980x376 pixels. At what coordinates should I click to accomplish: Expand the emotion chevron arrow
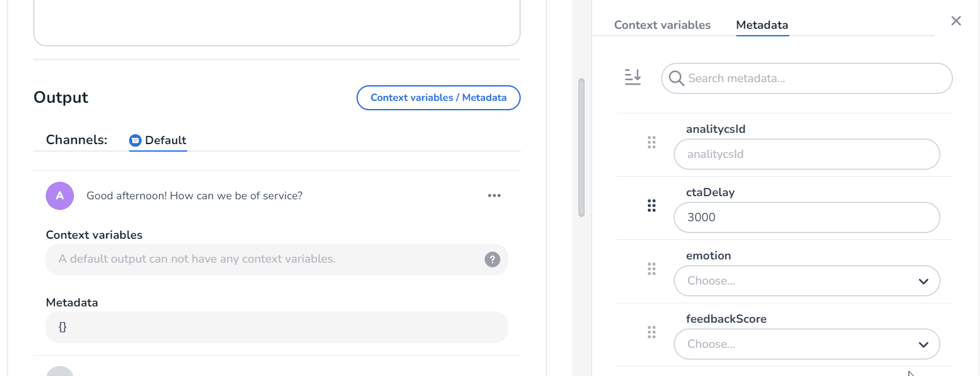pyautogui.click(x=923, y=281)
